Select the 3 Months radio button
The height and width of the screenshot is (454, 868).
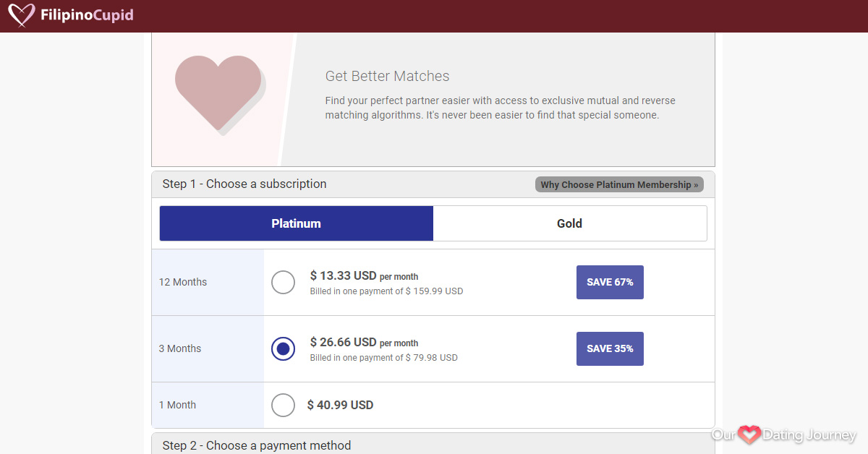[x=283, y=348]
